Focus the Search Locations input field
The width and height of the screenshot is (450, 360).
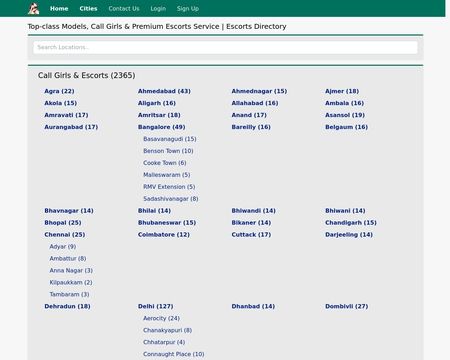point(225,47)
